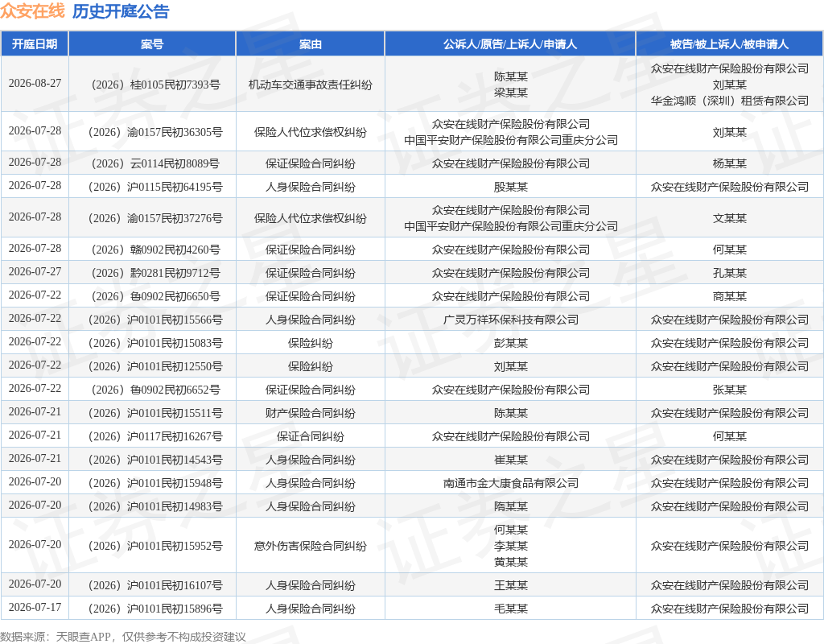Screen dimensions: 824x644
Task: Click 广灵万祥环保科技有限公司 plaintiff
Action: 511,320
